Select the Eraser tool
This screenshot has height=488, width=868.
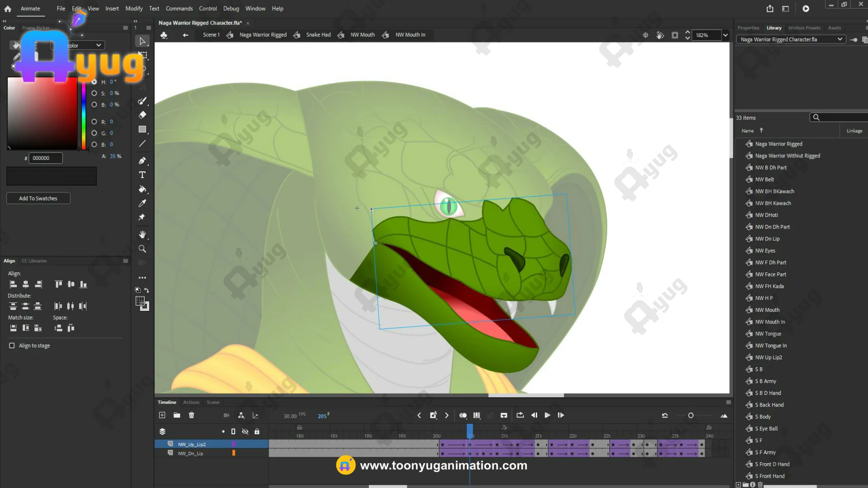142,115
